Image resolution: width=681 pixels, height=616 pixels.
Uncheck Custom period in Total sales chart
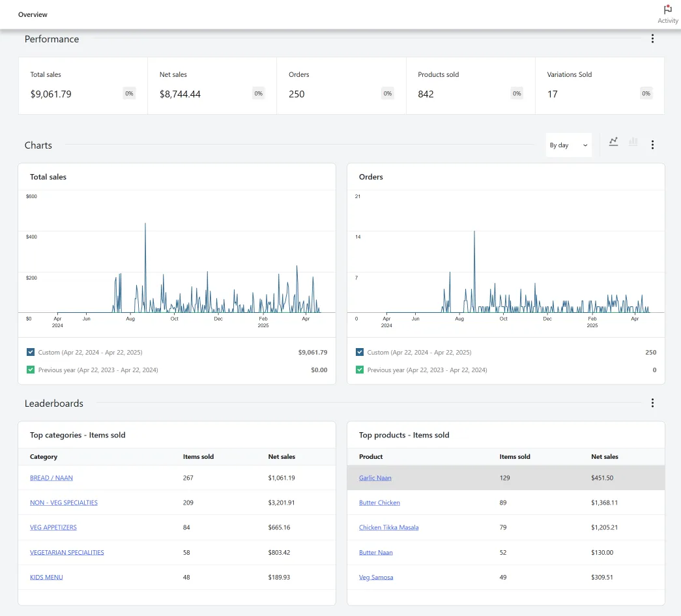click(31, 352)
